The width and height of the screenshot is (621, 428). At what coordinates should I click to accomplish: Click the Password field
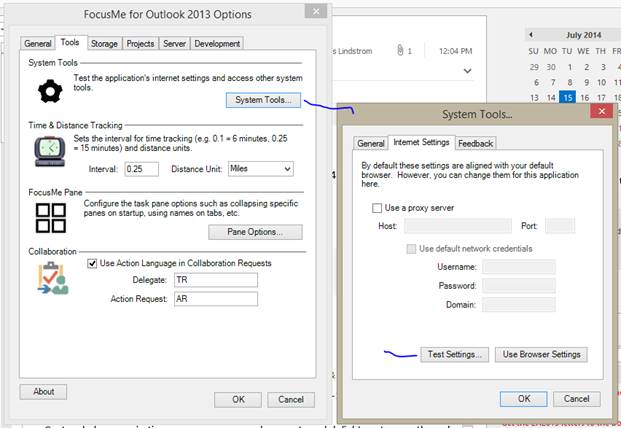[x=519, y=285]
